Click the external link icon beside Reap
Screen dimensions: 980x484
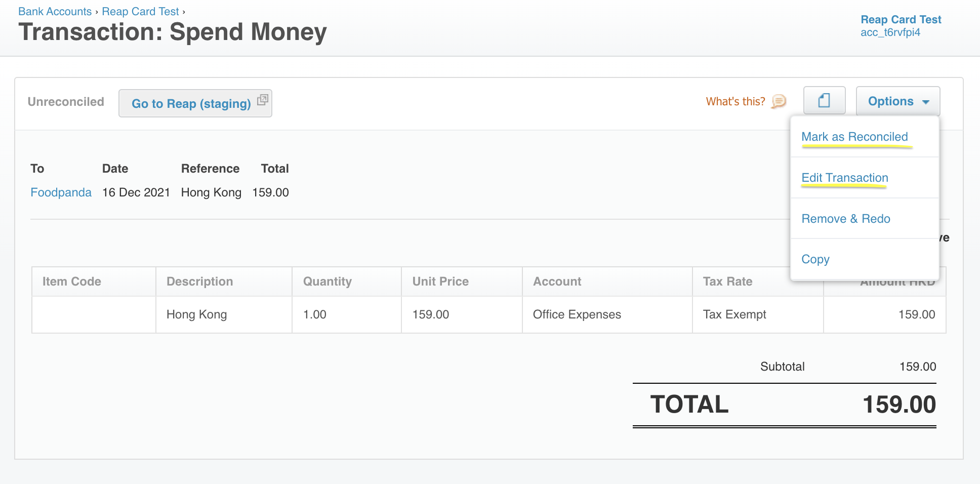[262, 100]
